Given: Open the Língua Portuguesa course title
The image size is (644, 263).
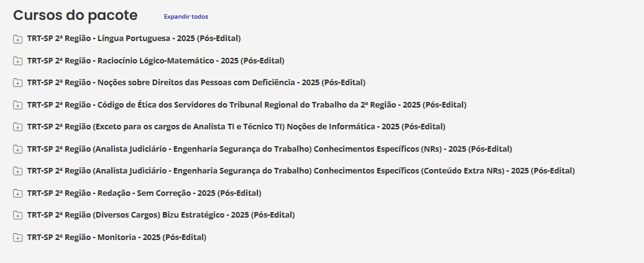Looking at the screenshot, I should tap(134, 39).
